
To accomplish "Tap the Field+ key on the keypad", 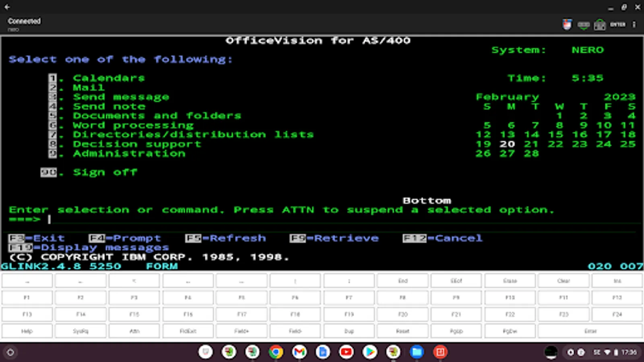I will point(242,331).
